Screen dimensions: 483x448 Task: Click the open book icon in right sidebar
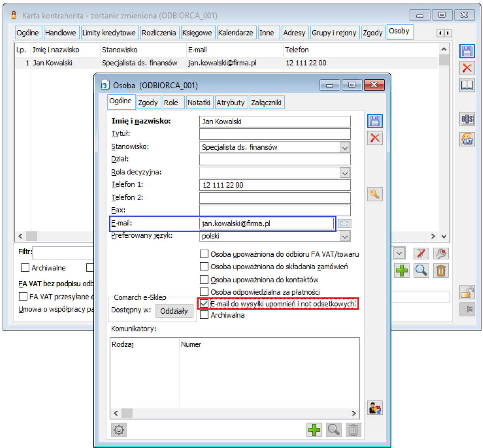(467, 85)
